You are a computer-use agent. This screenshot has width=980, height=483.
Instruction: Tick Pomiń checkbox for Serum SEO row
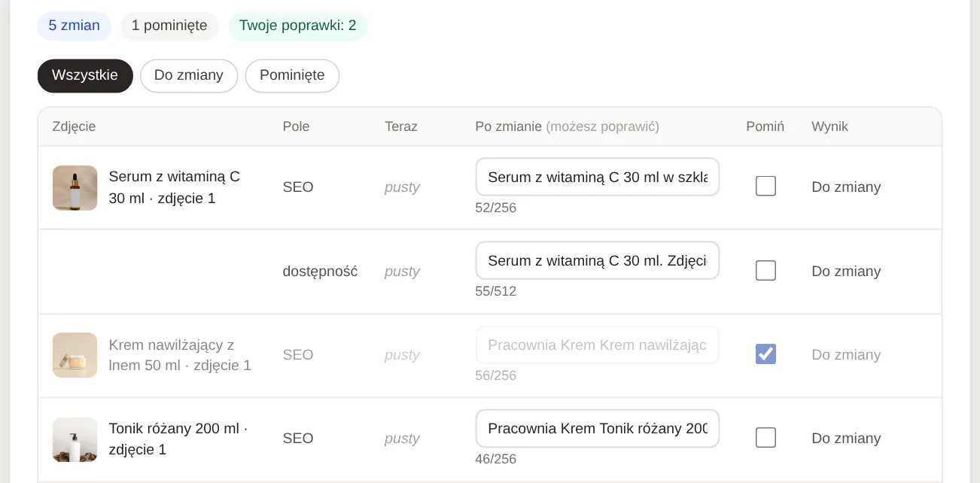(765, 186)
